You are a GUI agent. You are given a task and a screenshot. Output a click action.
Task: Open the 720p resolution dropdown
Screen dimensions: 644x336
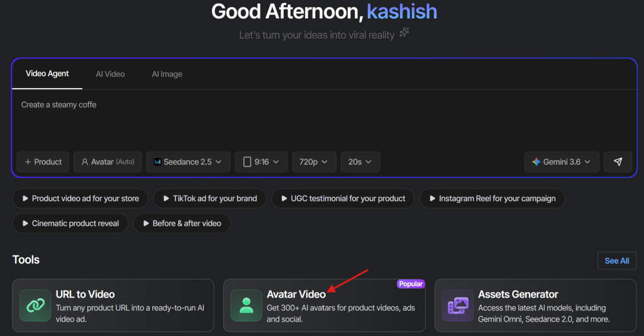pyautogui.click(x=314, y=162)
